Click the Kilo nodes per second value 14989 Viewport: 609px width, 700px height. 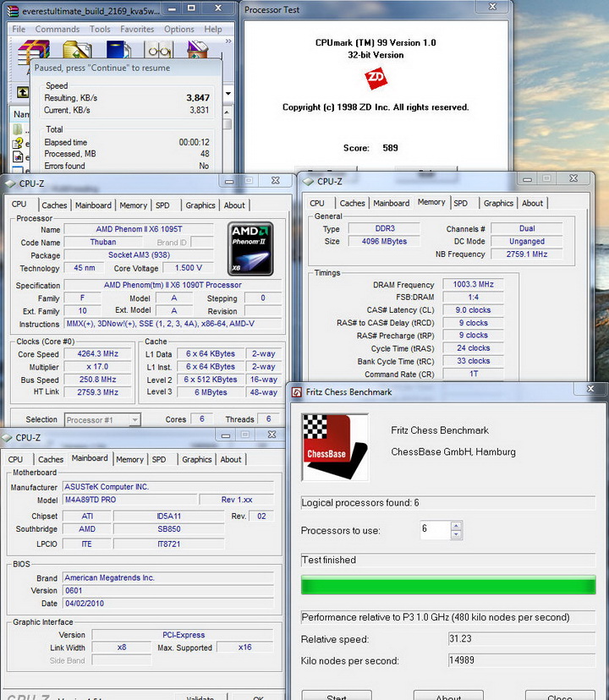[521, 660]
